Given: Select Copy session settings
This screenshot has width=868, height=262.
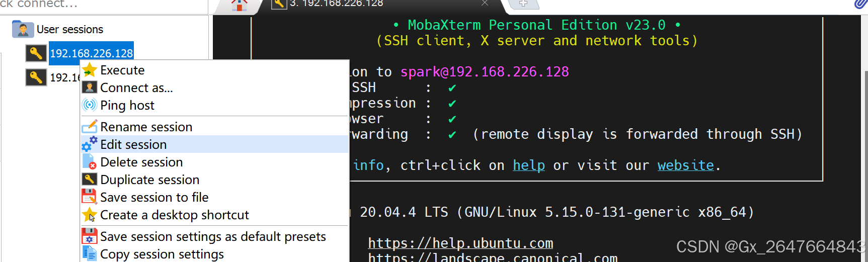Looking at the screenshot, I should pyautogui.click(x=214, y=254).
